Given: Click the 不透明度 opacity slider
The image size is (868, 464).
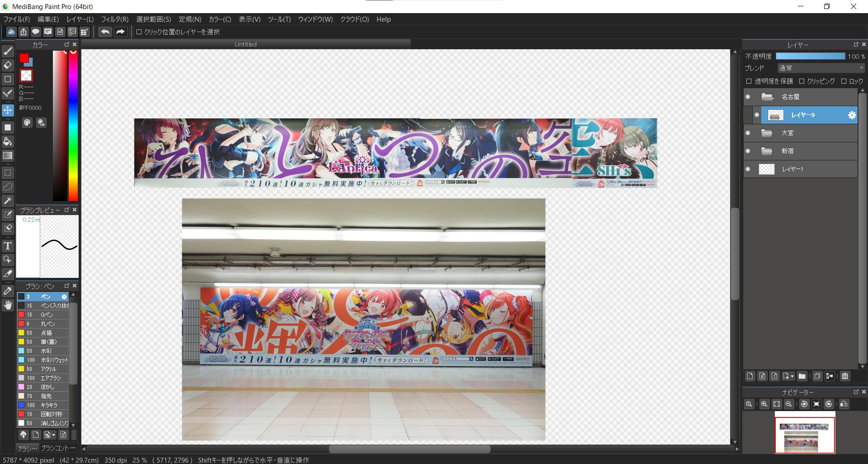Looking at the screenshot, I should point(811,56).
